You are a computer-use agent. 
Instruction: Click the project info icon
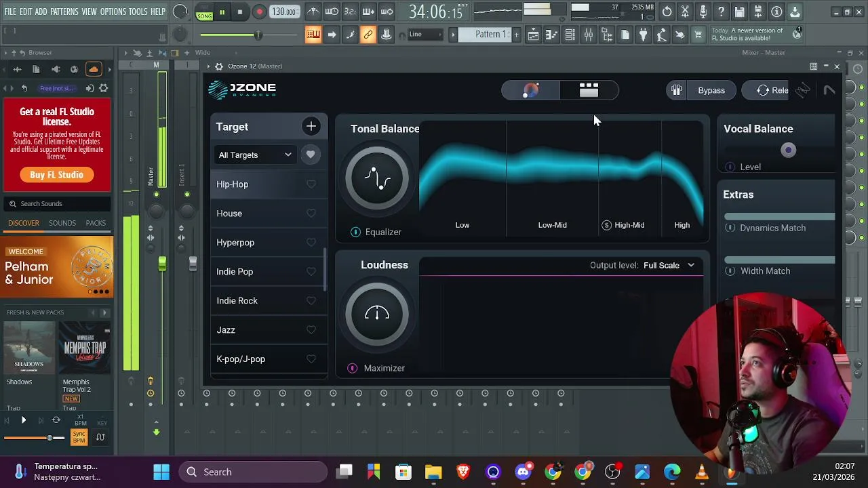pos(776,12)
